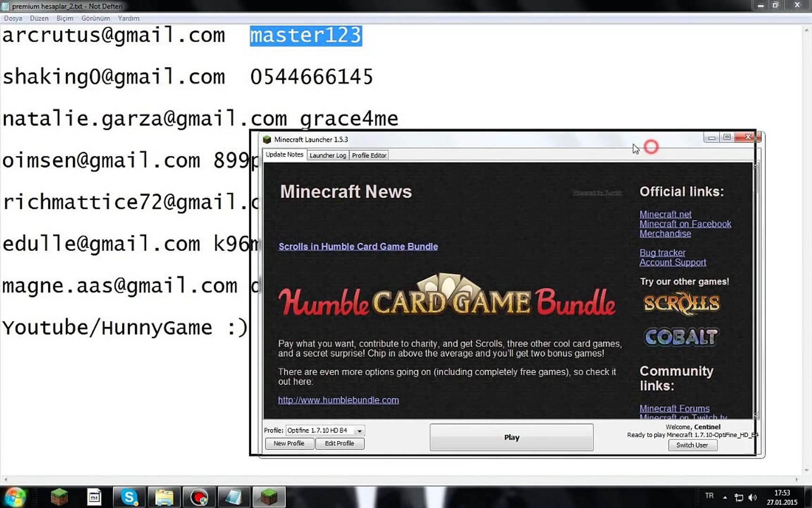Image resolution: width=812 pixels, height=508 pixels.
Task: Open the Minecraft.net link
Action: click(x=665, y=214)
